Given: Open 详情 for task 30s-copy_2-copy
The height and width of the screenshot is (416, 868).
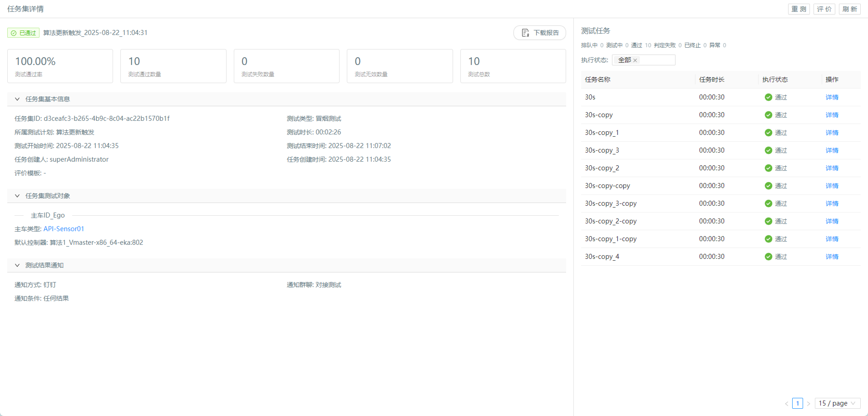Looking at the screenshot, I should [x=832, y=221].
